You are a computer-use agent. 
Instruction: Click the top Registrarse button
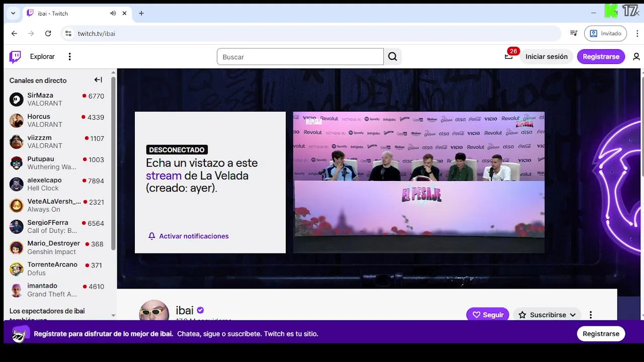pyautogui.click(x=601, y=57)
